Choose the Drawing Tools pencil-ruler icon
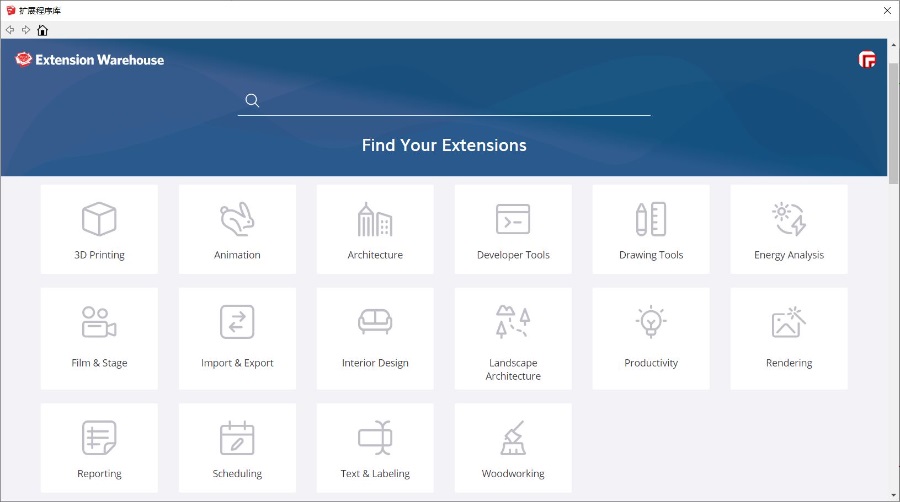The width and height of the screenshot is (900, 502). pyautogui.click(x=651, y=219)
